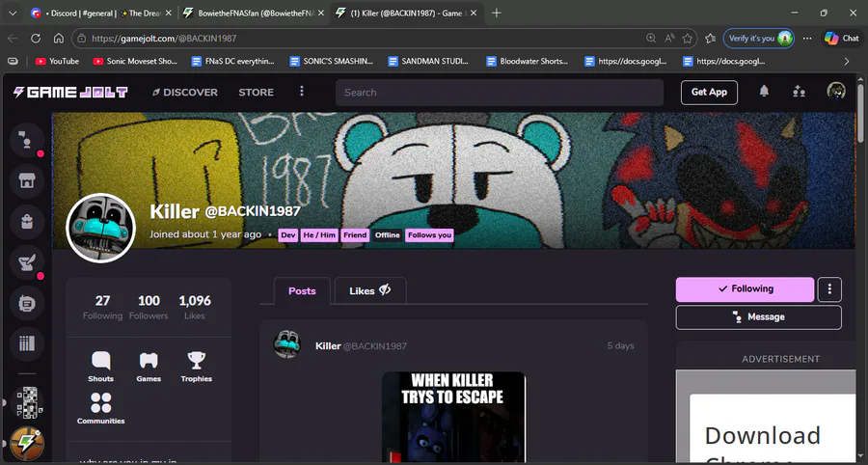The width and height of the screenshot is (868, 465).
Task: Open the favorites list icon
Action: tap(711, 39)
